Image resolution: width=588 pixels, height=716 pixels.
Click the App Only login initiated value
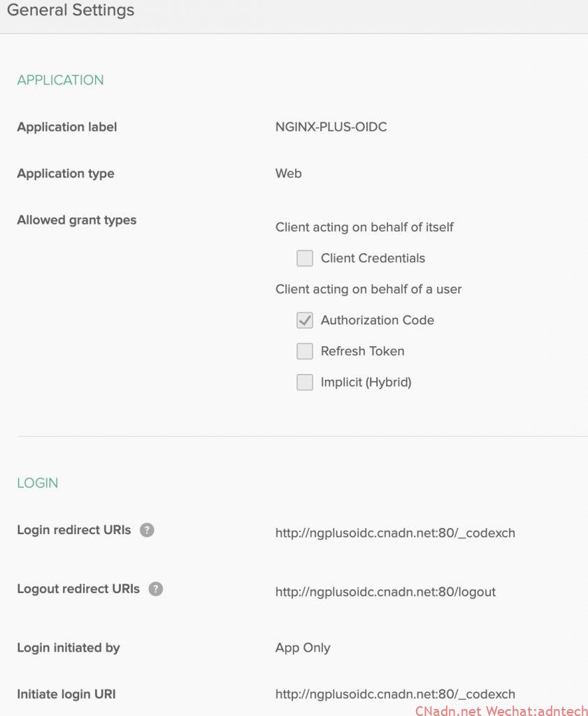303,647
